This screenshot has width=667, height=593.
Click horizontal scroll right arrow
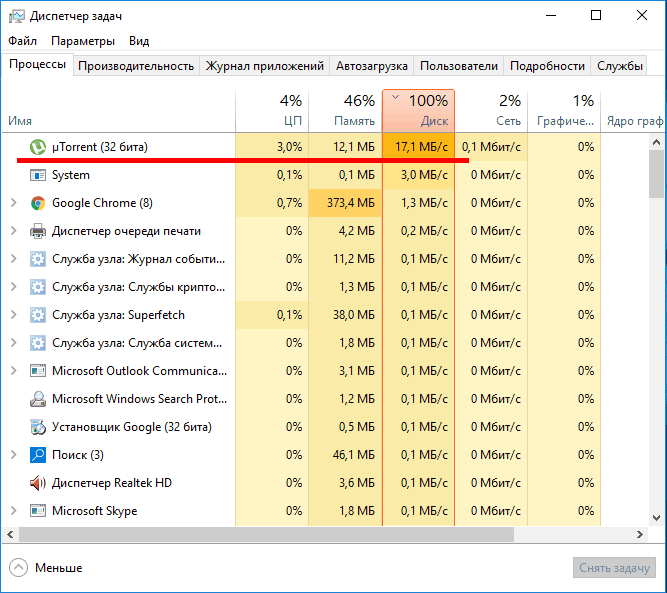pos(640,535)
